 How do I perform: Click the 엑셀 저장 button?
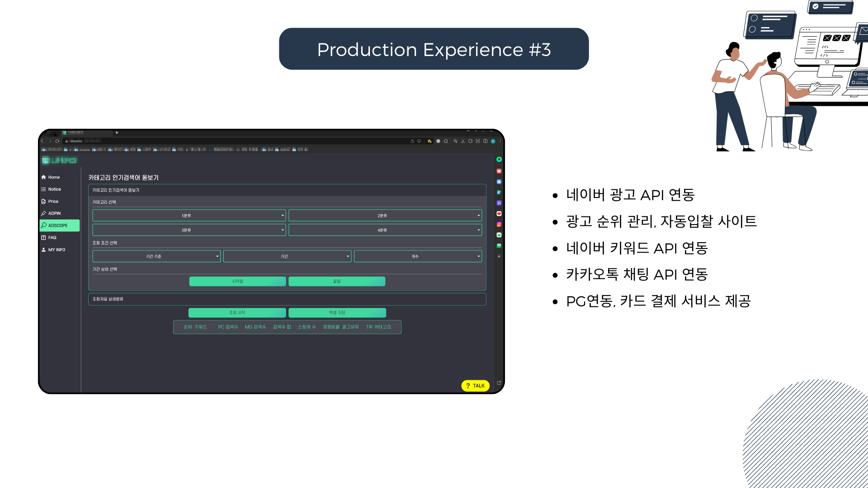337,313
